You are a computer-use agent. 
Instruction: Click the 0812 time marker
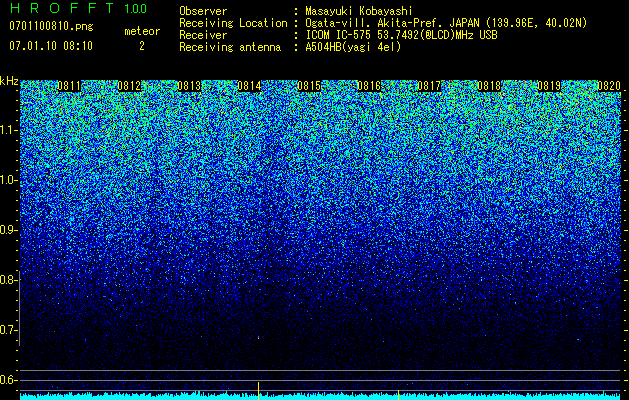pyautogui.click(x=129, y=86)
